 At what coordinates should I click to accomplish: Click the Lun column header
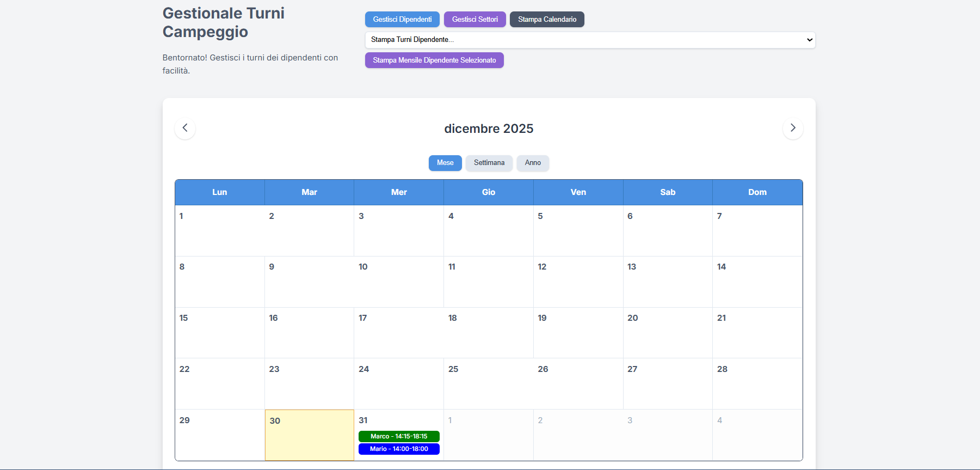(x=220, y=192)
